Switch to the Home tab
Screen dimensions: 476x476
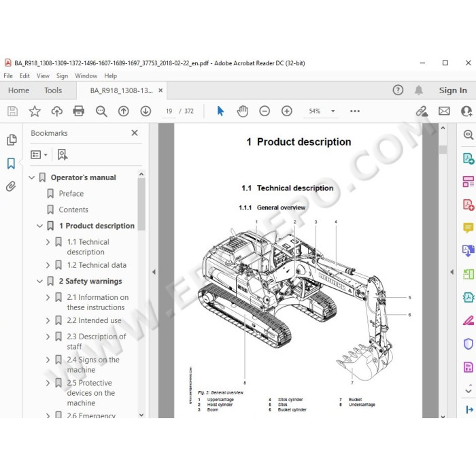[18, 90]
